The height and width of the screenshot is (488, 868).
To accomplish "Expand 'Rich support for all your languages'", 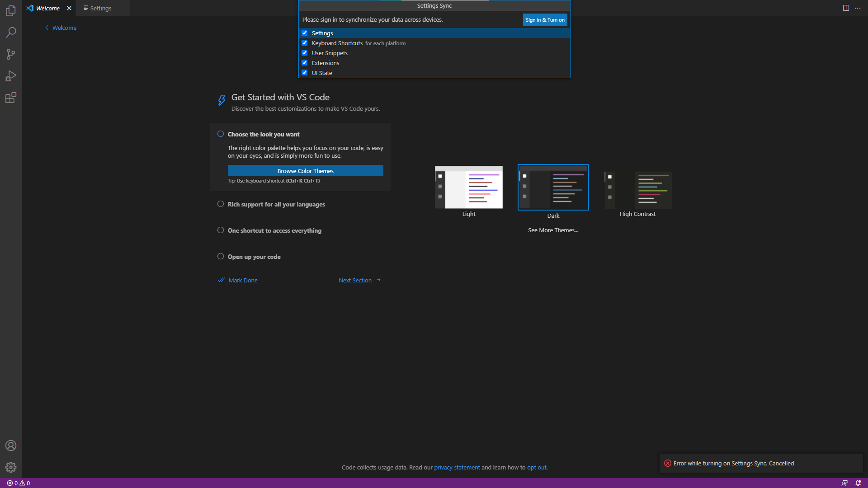I will click(276, 204).
